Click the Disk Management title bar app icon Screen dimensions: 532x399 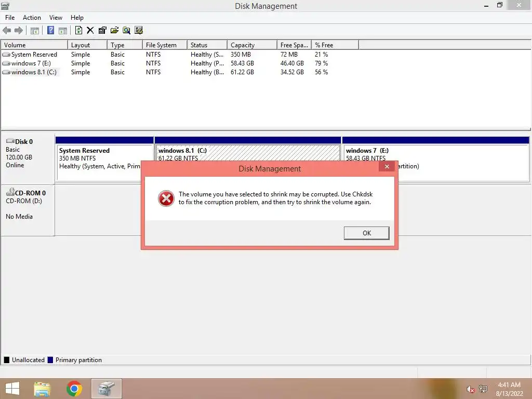coord(5,6)
